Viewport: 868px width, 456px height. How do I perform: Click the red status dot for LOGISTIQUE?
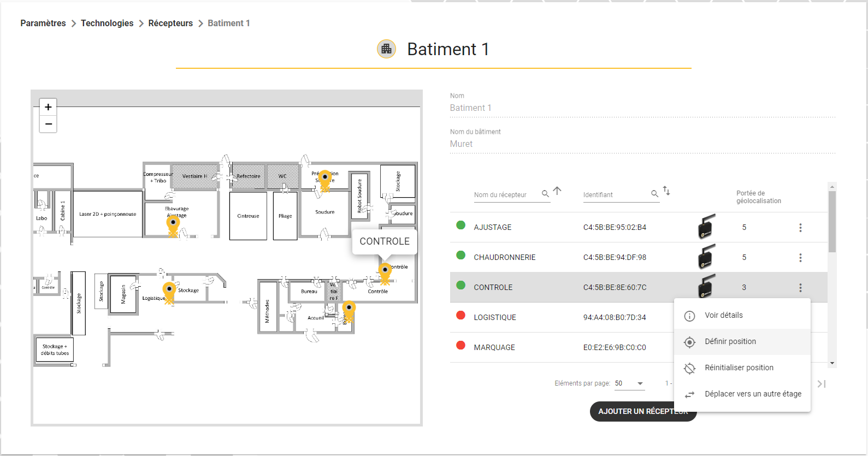460,315
